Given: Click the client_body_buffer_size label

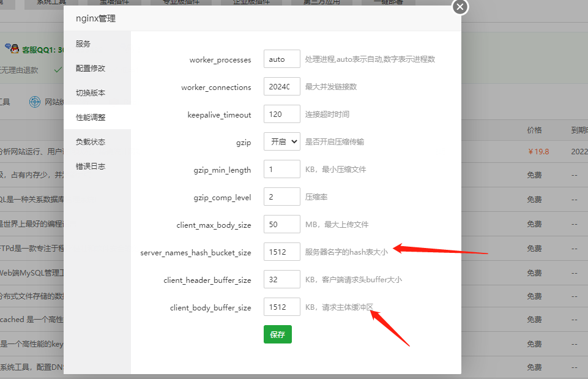Looking at the screenshot, I should pyautogui.click(x=210, y=308).
